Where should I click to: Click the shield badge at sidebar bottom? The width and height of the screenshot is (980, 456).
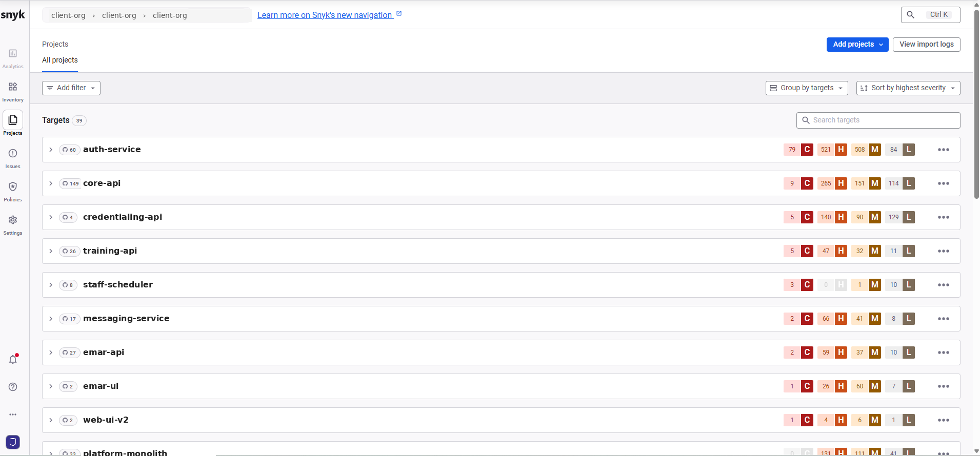coord(13,442)
